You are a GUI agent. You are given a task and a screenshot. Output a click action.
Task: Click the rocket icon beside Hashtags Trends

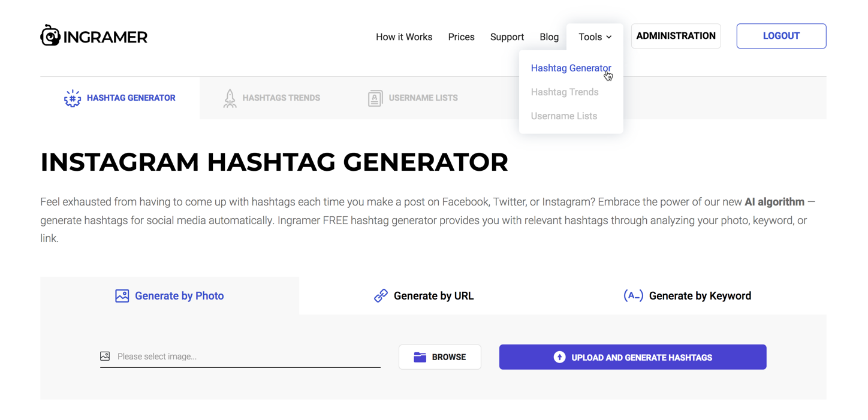pos(230,98)
